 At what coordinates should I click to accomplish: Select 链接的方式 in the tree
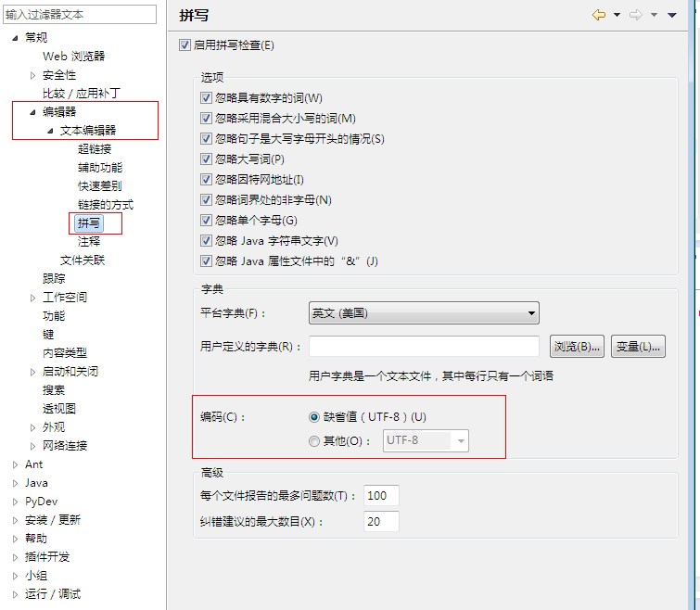click(106, 205)
